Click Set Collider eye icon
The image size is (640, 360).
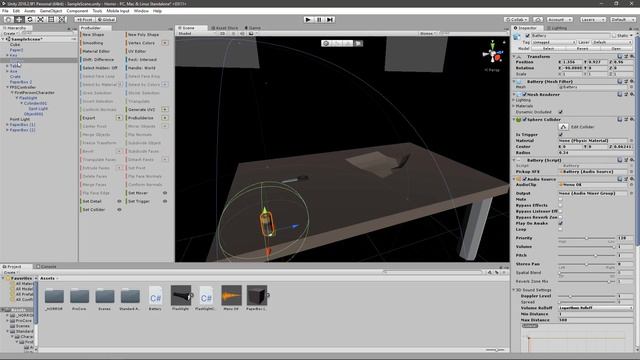coord(119,209)
